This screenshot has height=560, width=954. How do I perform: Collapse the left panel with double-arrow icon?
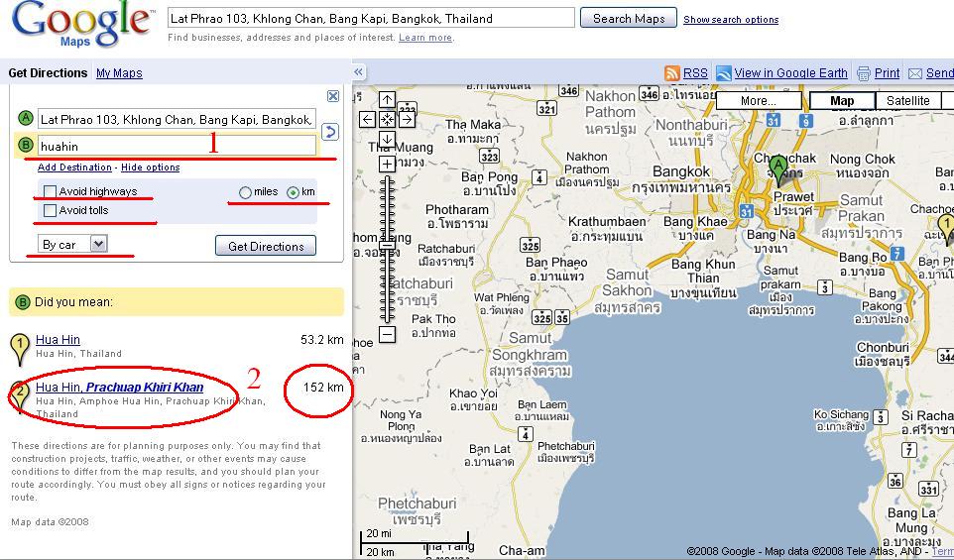coord(358,72)
